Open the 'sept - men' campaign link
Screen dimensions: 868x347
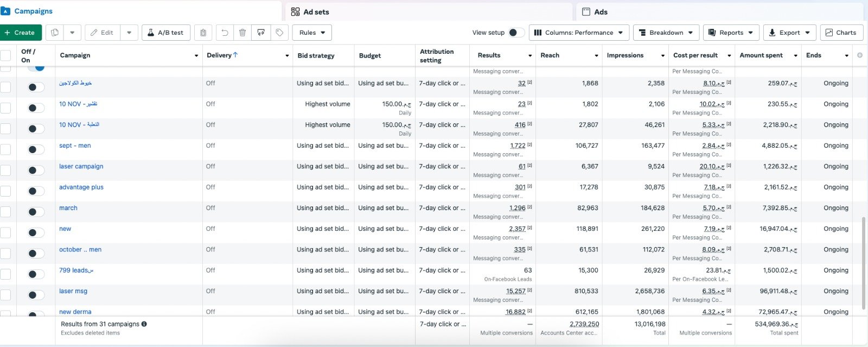[75, 146]
